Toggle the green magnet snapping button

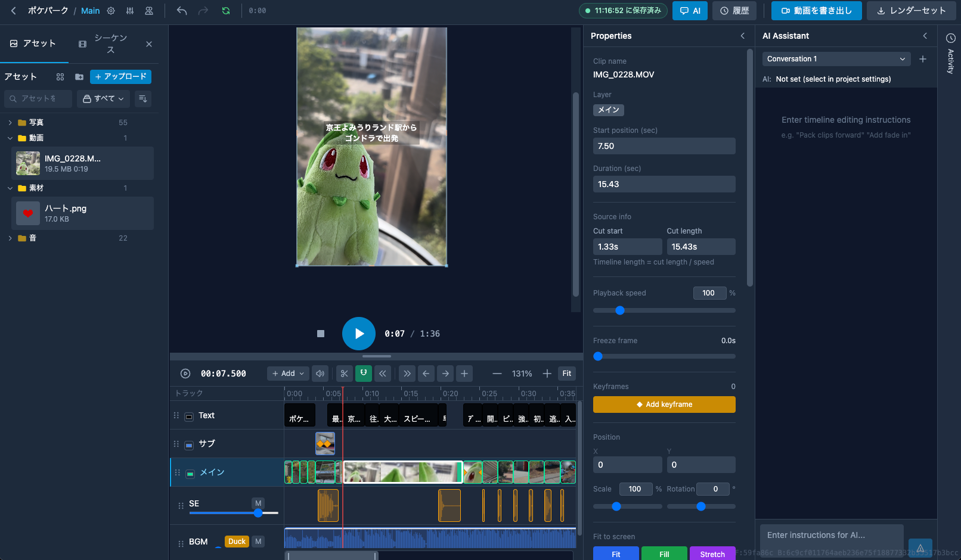pos(364,374)
